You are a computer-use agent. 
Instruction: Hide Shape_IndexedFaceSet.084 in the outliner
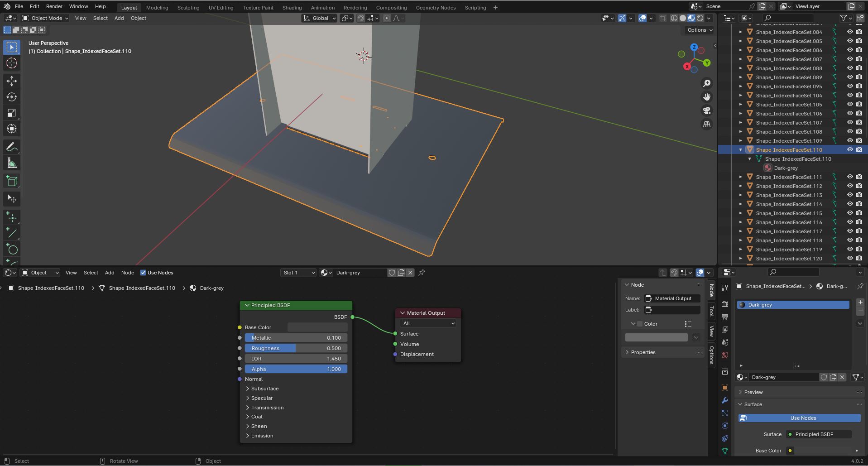coord(850,32)
